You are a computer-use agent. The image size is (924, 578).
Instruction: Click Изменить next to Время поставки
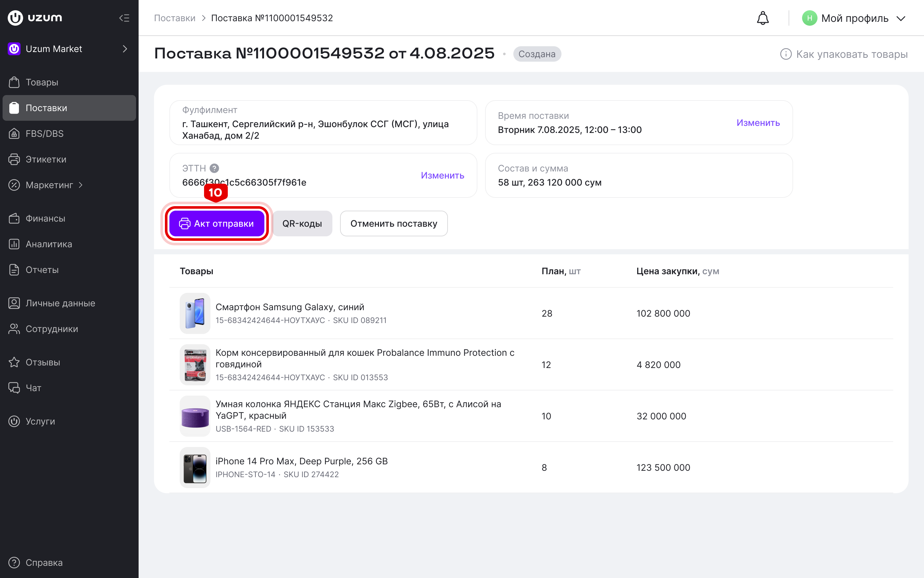758,123
